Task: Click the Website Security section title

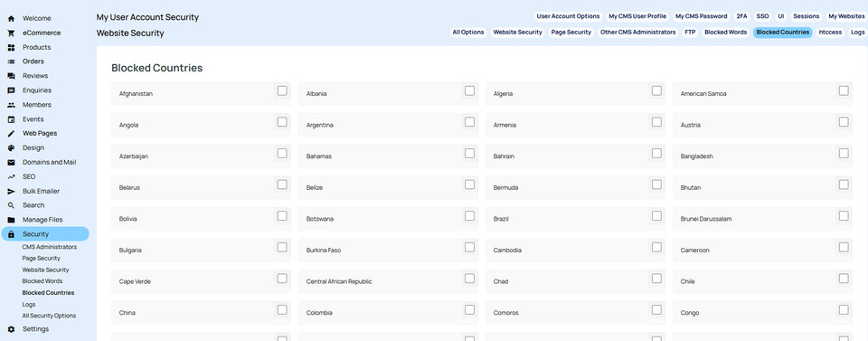Action: click(x=130, y=33)
